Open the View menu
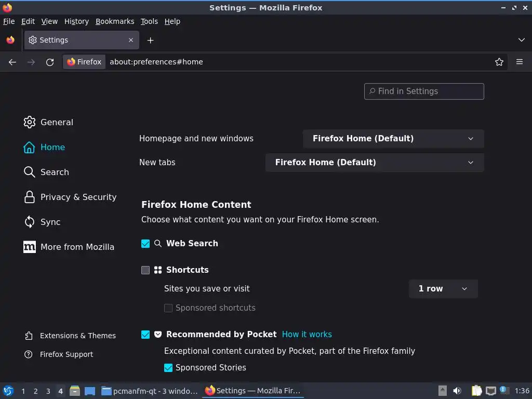This screenshot has width=532, height=399. (x=49, y=21)
